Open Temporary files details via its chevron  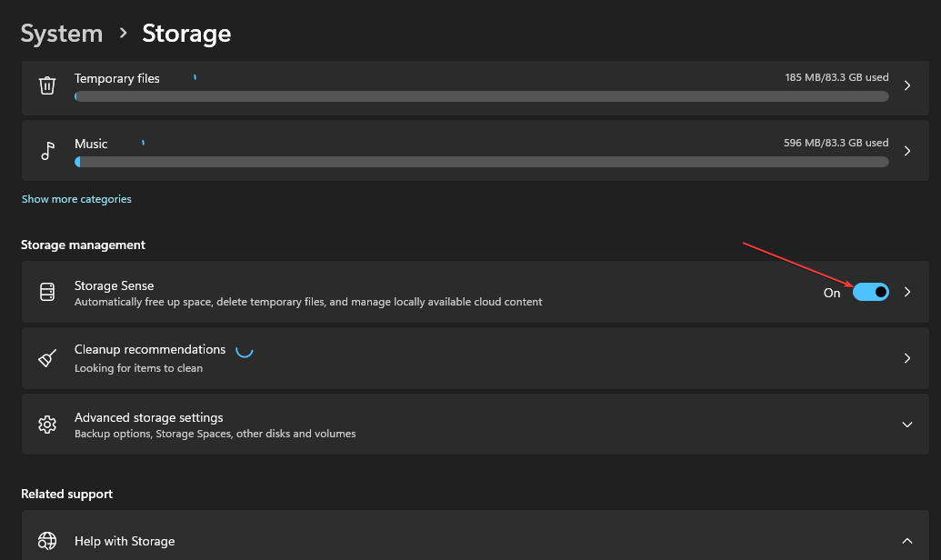click(906, 85)
